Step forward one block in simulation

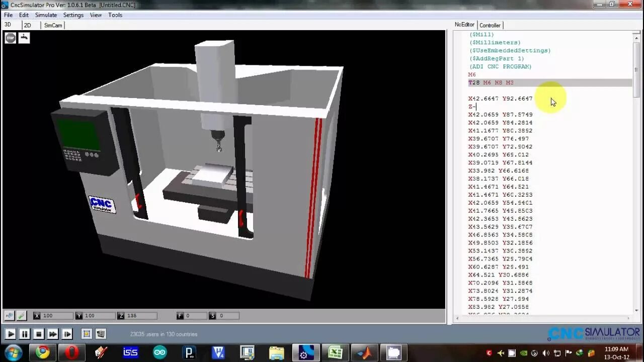(x=67, y=334)
